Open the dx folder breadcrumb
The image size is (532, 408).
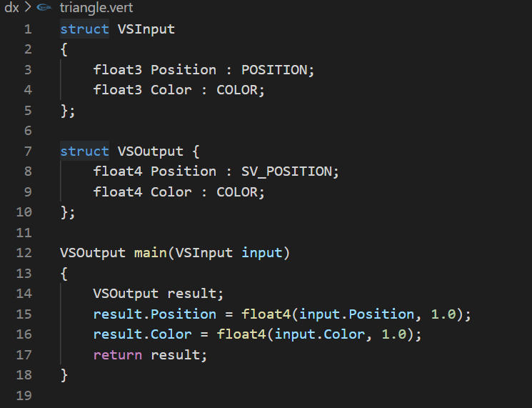[x=11, y=8]
